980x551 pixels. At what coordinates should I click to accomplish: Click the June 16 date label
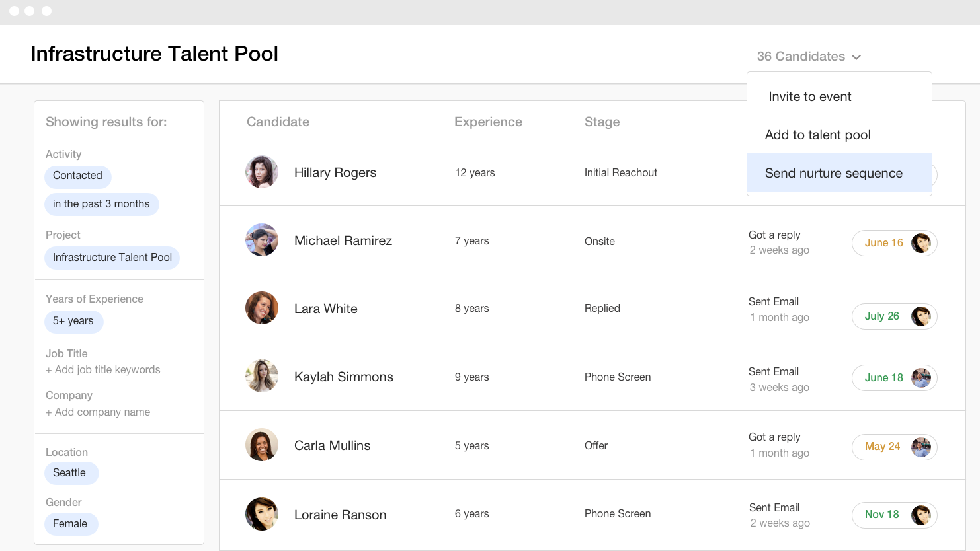[x=883, y=242]
